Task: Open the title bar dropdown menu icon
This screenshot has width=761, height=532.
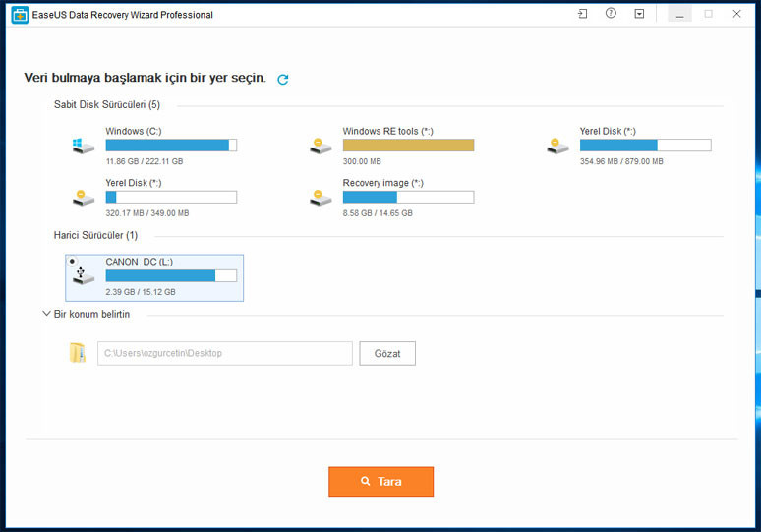Action: (x=639, y=14)
